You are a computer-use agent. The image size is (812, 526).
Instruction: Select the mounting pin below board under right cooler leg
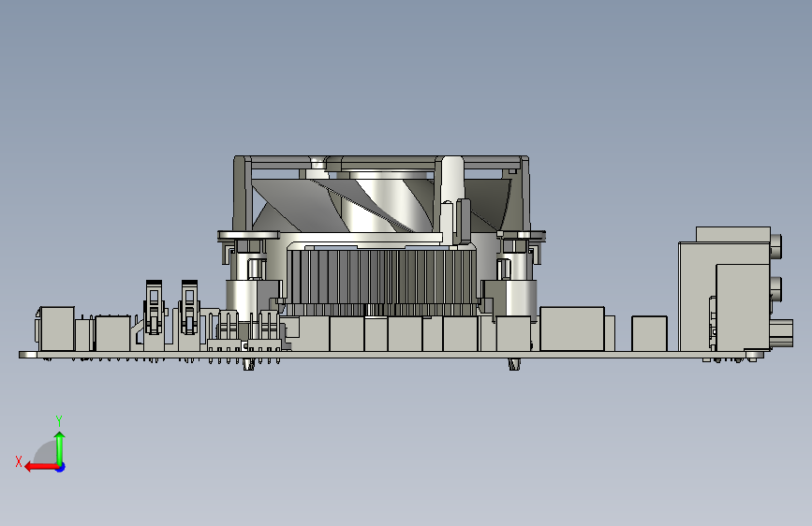coord(514,364)
